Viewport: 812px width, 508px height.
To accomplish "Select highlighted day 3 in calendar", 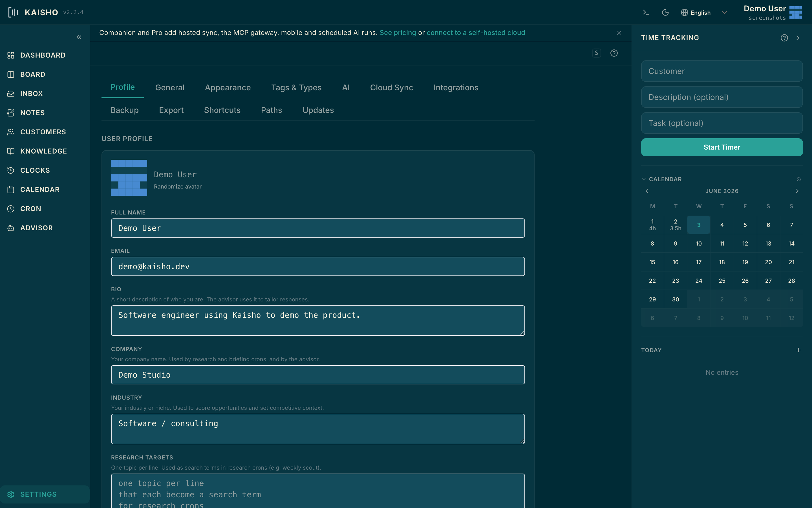I will pos(699,225).
